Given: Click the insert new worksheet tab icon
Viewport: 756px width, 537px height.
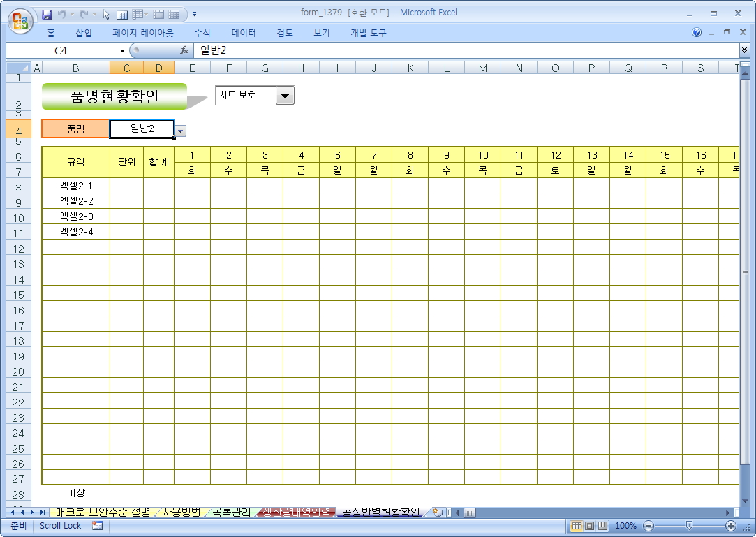Looking at the screenshot, I should (438, 513).
